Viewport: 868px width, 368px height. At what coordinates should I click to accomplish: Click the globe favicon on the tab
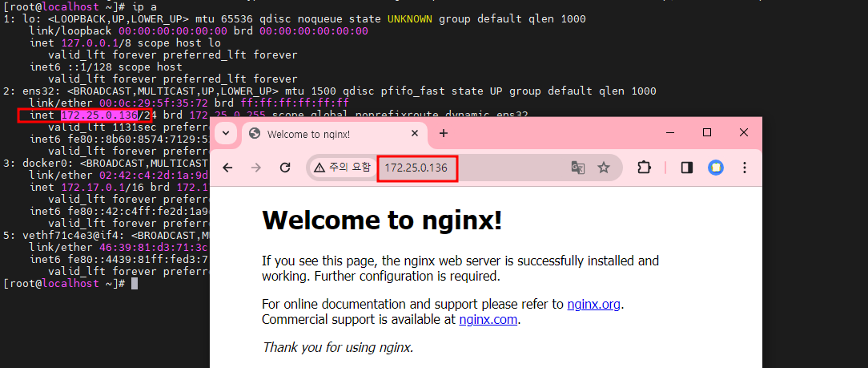(x=255, y=134)
